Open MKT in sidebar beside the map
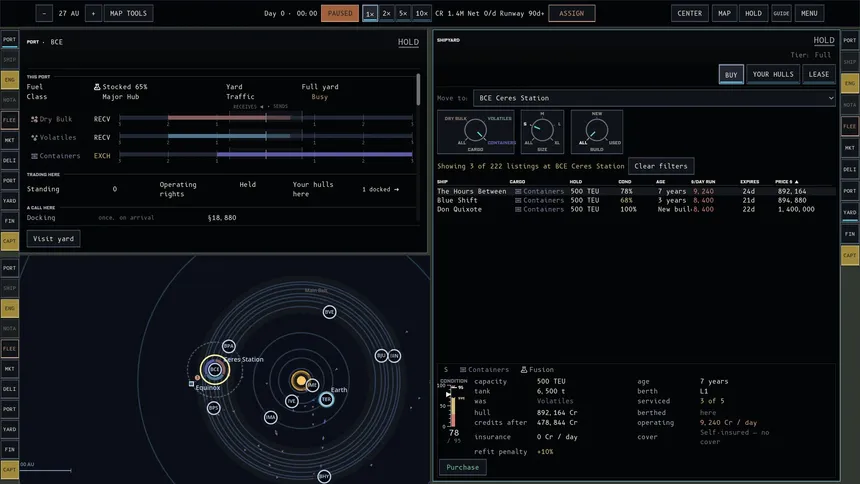860x484 pixels. pyautogui.click(x=9, y=369)
